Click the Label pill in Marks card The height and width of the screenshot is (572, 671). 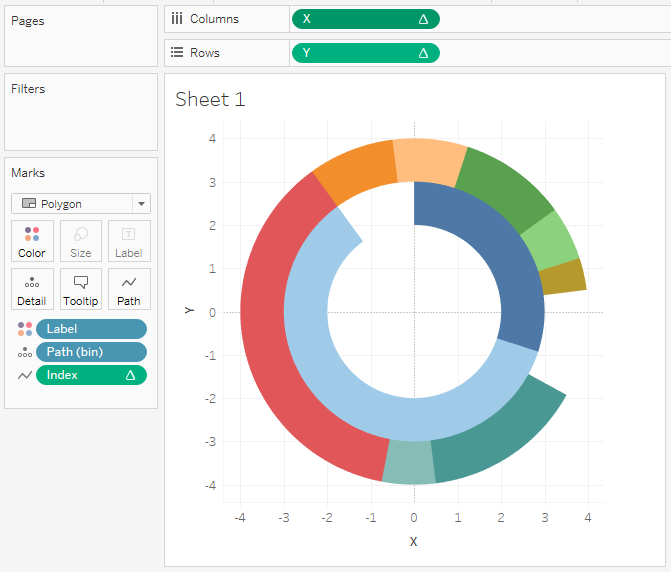coord(91,329)
